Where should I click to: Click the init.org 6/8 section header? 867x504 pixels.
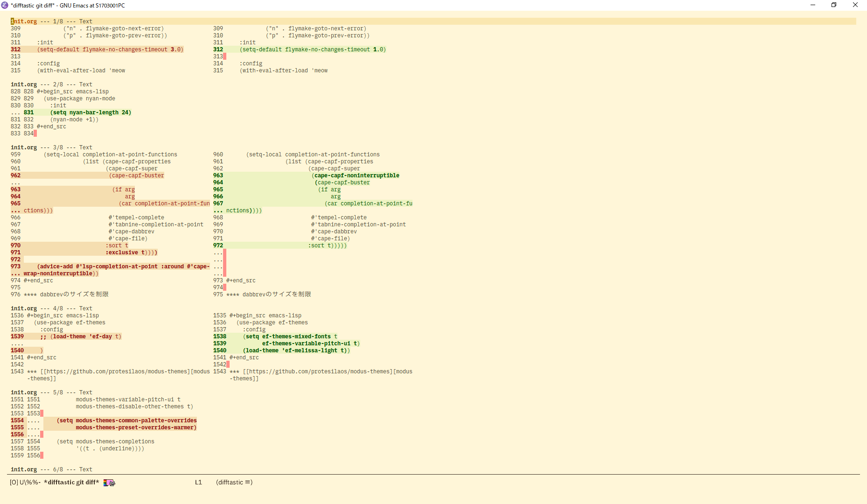(x=24, y=469)
